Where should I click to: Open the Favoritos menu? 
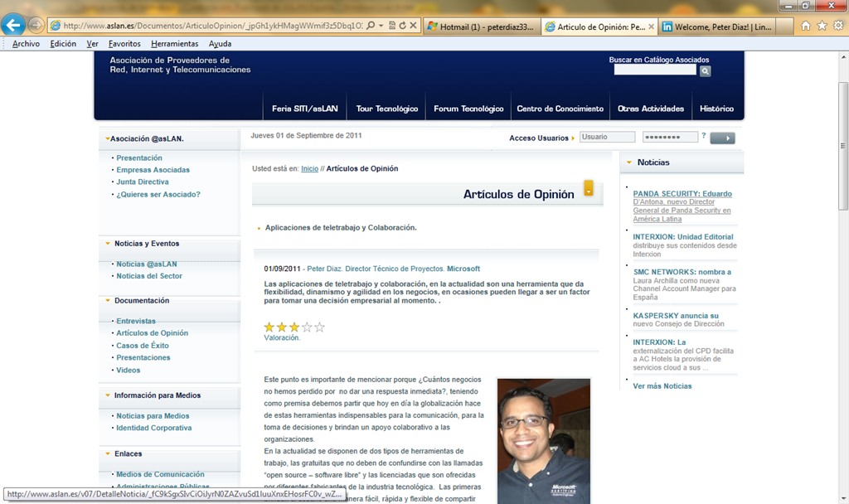(124, 44)
